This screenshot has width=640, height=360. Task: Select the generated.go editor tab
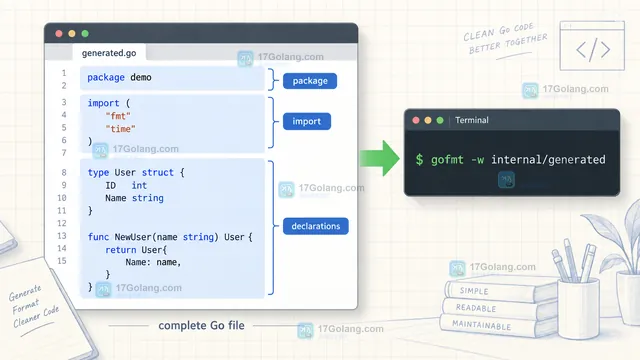[x=109, y=53]
